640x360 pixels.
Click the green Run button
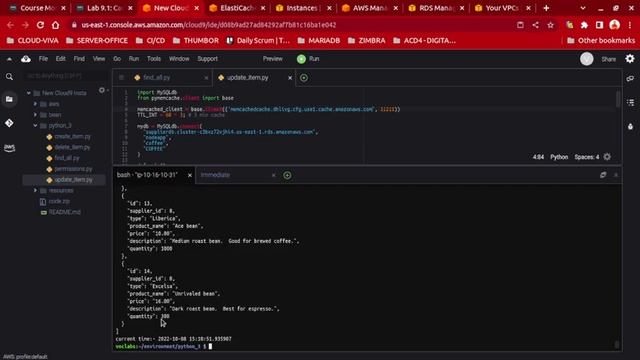click(309, 59)
